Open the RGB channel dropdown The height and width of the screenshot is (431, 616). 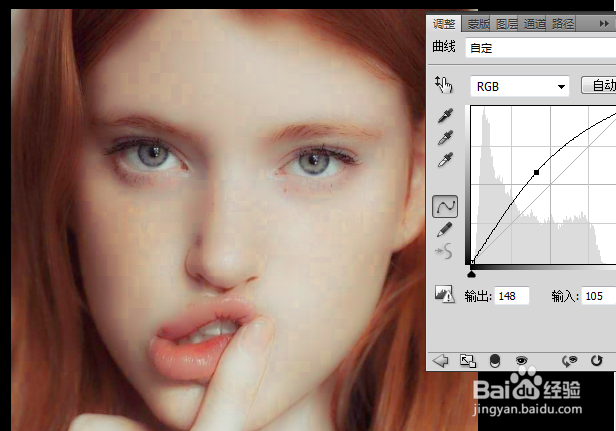pos(520,86)
